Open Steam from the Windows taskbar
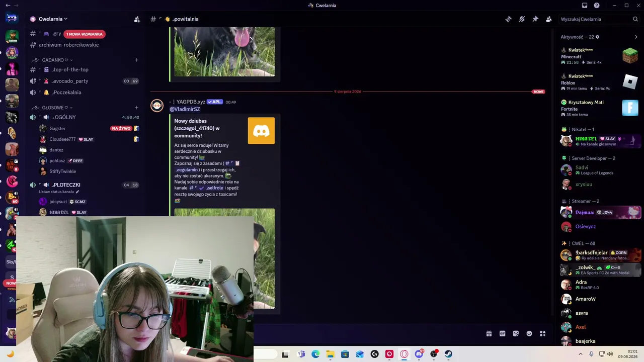Image resolution: width=644 pixels, height=362 pixels. point(448,354)
